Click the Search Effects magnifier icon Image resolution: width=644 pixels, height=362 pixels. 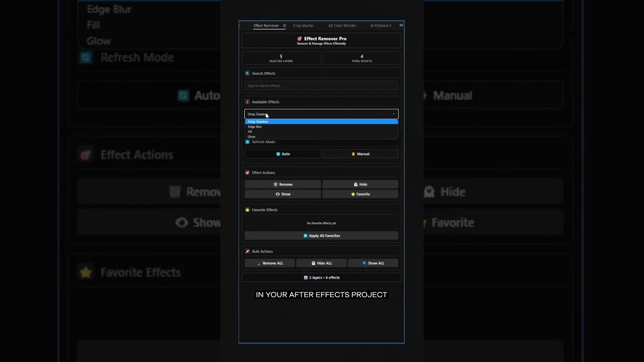click(248, 73)
